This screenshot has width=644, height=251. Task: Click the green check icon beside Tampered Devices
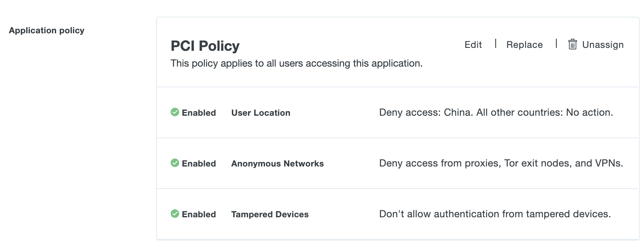point(175,214)
